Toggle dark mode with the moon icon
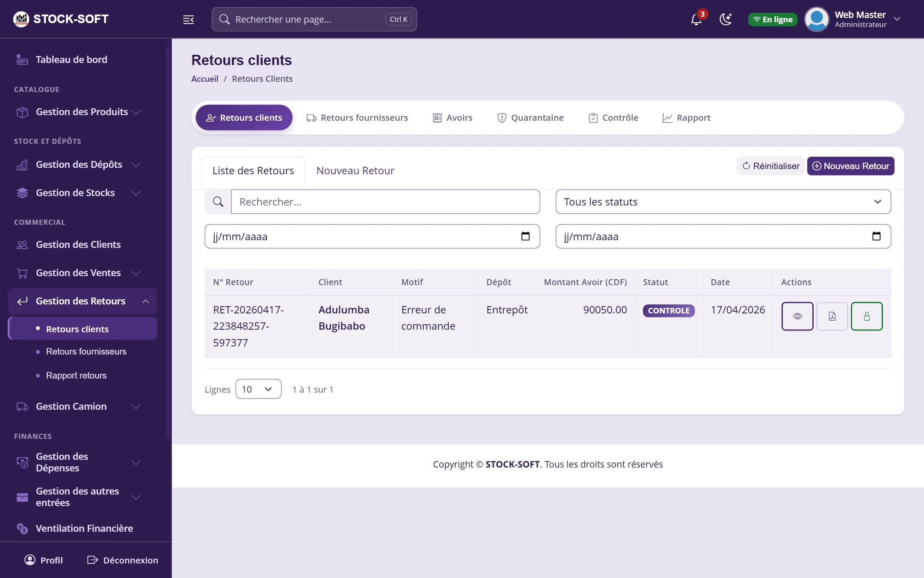The height and width of the screenshot is (578, 924). coord(726,19)
